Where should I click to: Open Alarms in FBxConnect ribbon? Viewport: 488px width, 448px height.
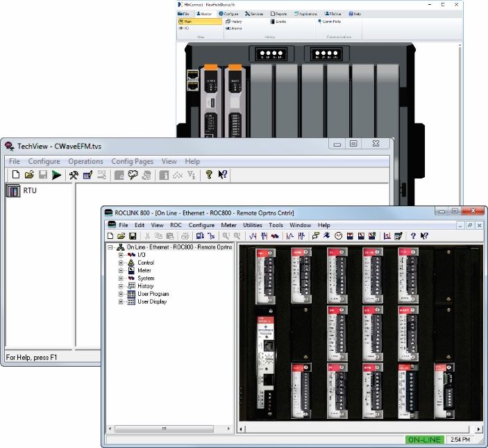234,28
